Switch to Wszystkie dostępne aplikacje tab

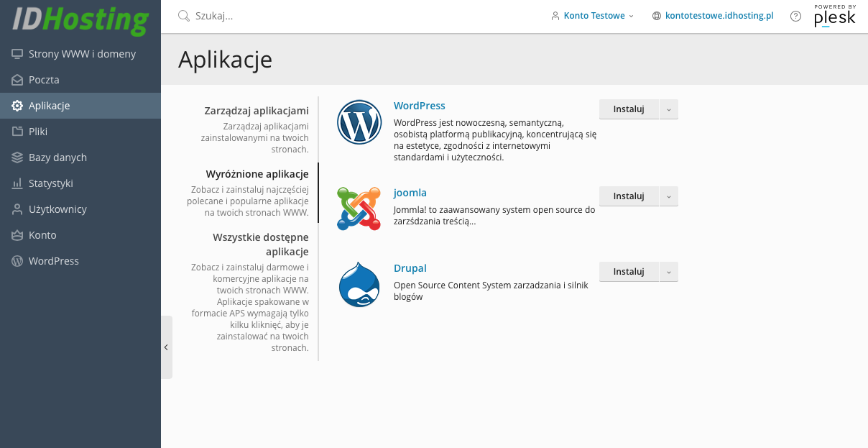pyautogui.click(x=261, y=244)
